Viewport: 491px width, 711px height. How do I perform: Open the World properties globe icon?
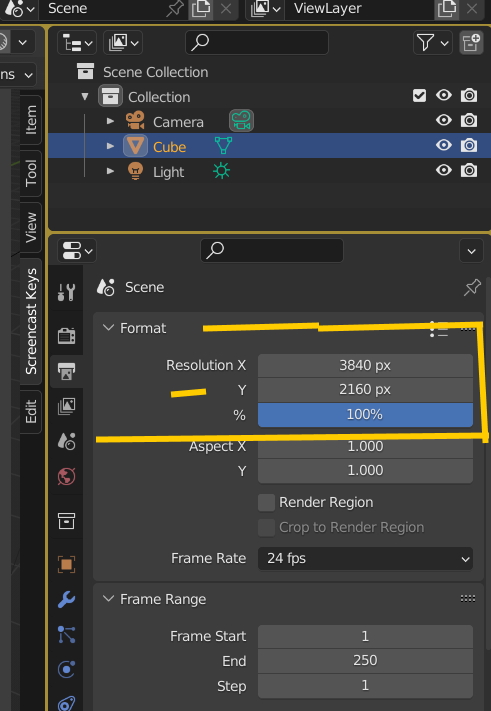[x=67, y=477]
